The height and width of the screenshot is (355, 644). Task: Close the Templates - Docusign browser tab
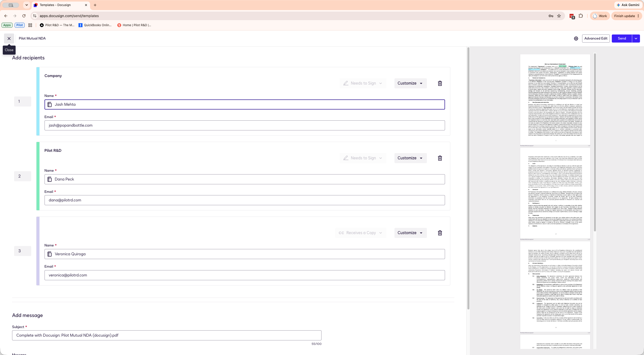[86, 5]
